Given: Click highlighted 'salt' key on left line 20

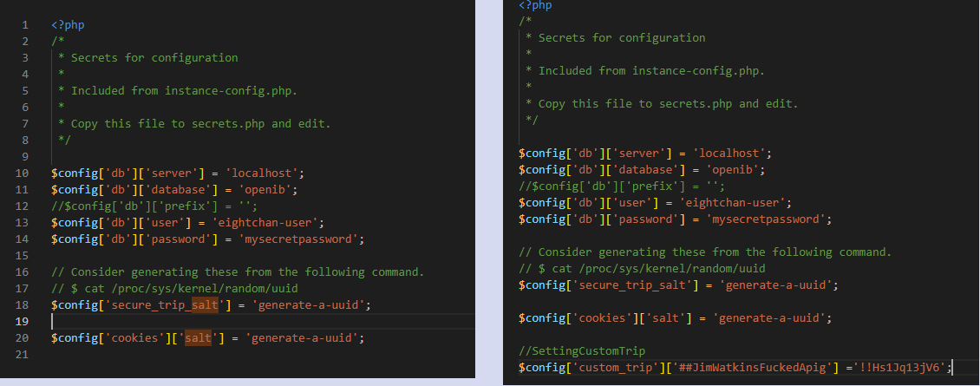Looking at the screenshot, I should coord(198,337).
